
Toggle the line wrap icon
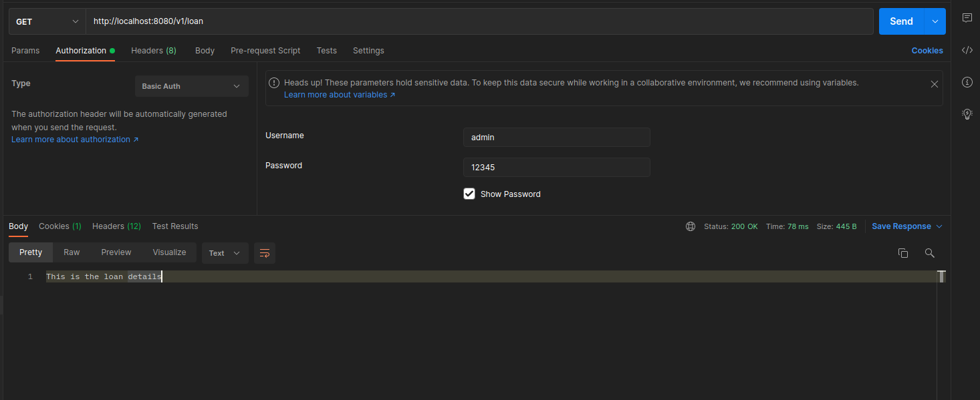[x=265, y=253]
